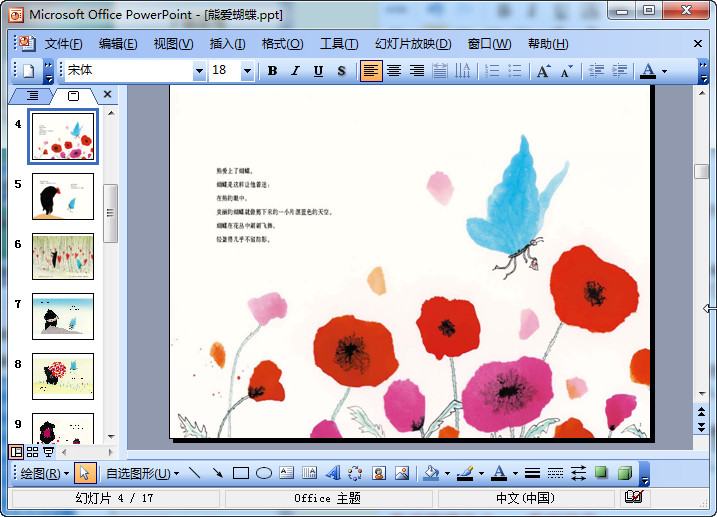Close the slide thumbnail pane
Screen dimensions: 717x517
pyautogui.click(x=107, y=94)
